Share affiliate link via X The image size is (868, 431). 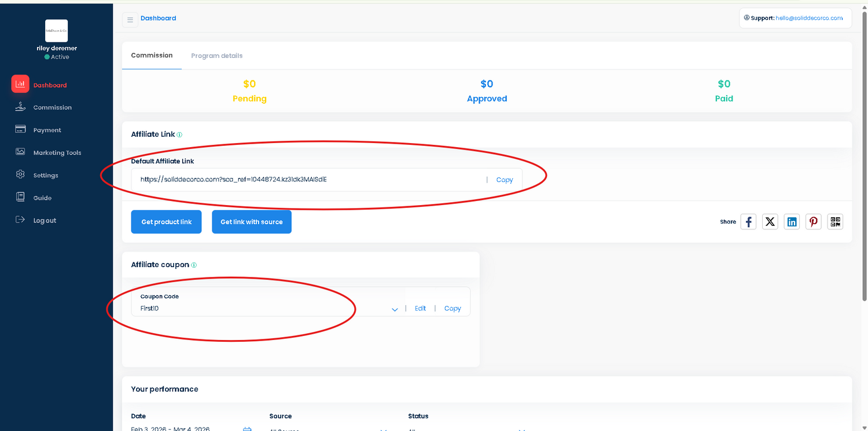point(770,221)
